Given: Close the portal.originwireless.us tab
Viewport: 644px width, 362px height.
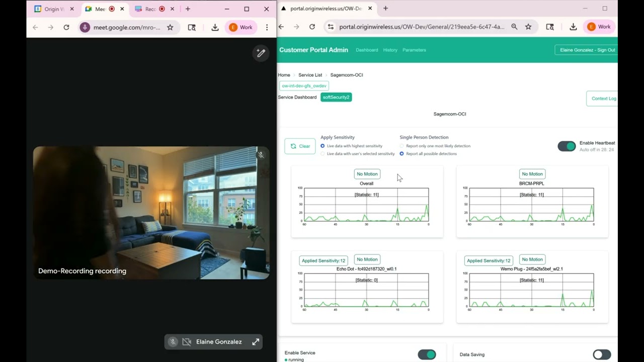Looking at the screenshot, I should [370, 9].
